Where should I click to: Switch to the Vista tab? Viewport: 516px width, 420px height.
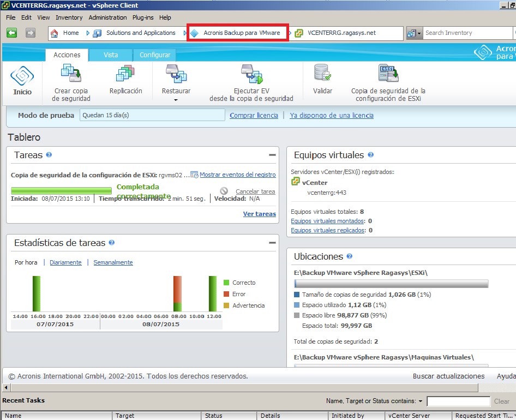click(111, 55)
